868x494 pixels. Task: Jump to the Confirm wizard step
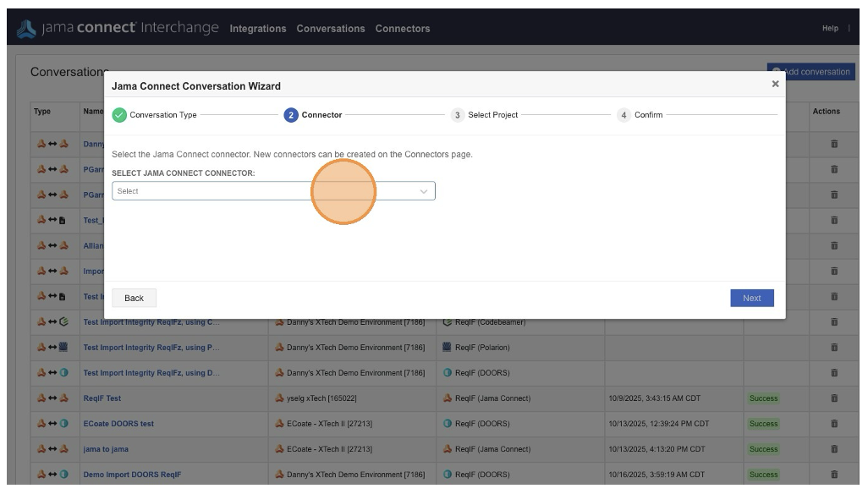640,115
